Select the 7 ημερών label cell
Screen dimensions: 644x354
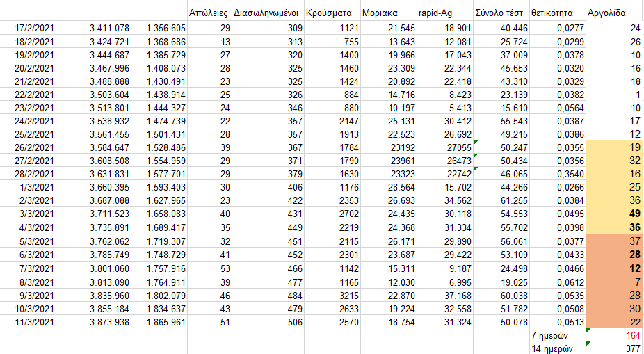(556, 335)
